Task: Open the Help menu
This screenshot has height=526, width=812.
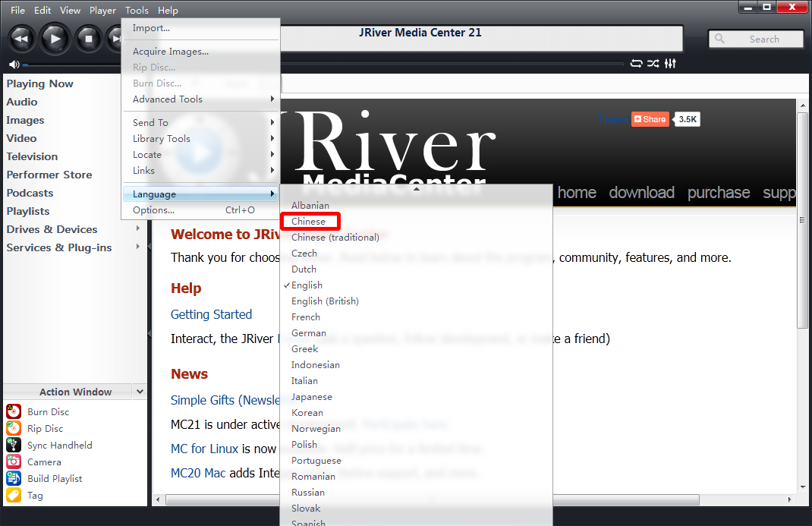Action: (x=168, y=11)
